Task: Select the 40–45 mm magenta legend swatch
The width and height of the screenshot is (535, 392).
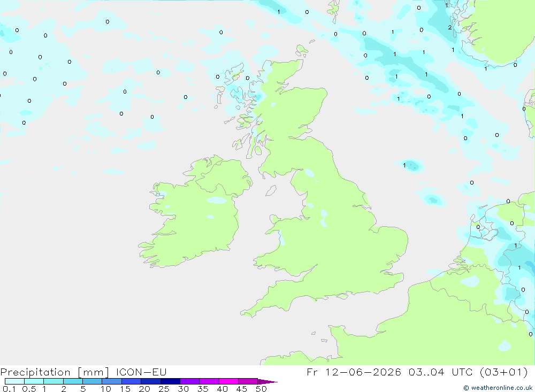Action: click(x=228, y=381)
